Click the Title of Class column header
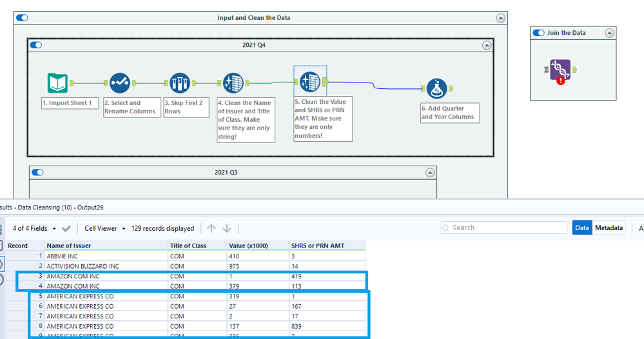This screenshot has height=339, width=644. [197, 246]
